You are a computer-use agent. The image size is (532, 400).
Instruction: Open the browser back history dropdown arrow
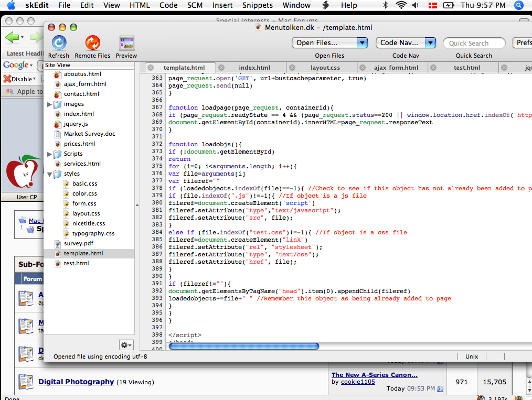click(x=22, y=37)
